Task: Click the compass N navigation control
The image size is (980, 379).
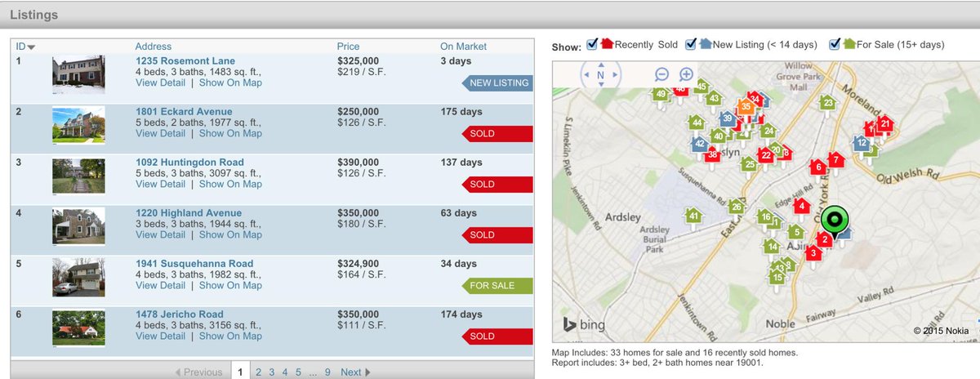Action: [600, 75]
